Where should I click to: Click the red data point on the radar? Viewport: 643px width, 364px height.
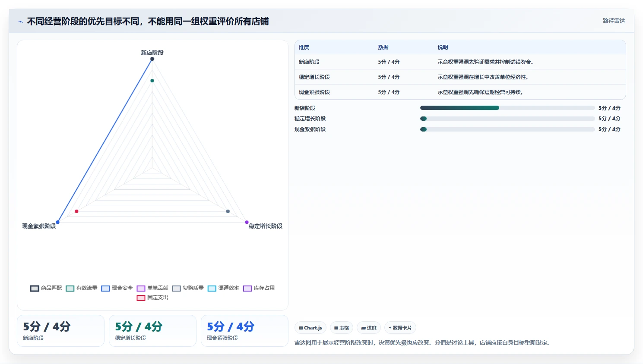click(76, 211)
